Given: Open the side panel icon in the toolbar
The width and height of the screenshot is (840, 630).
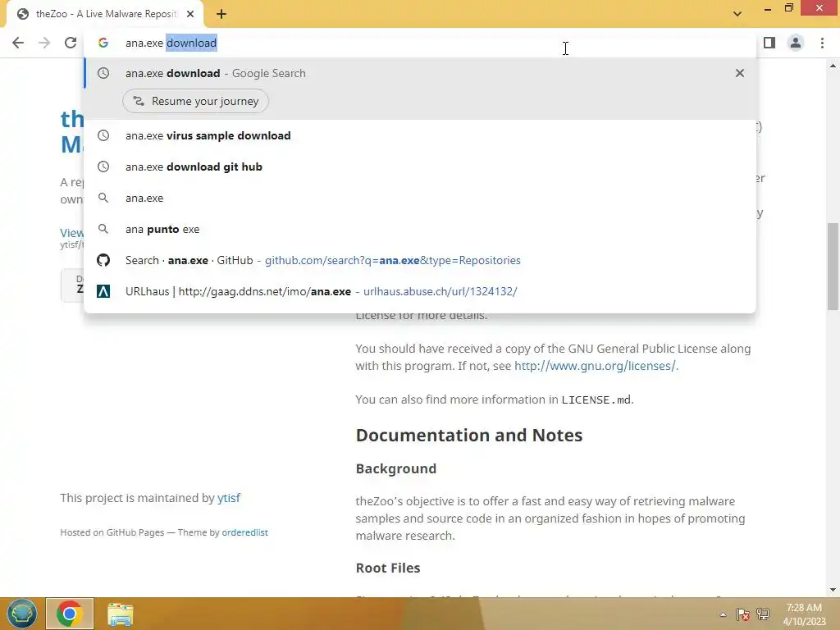Looking at the screenshot, I should coord(769,43).
